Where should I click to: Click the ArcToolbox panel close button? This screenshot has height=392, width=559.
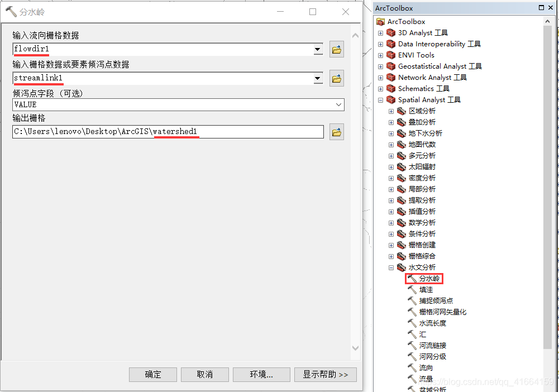[x=551, y=7]
